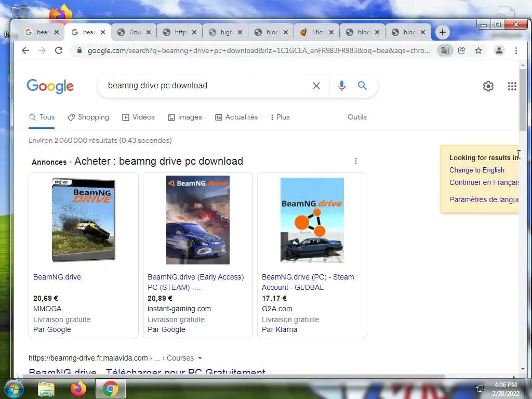Click the blue search magnifier icon
The width and height of the screenshot is (532, 399).
pyautogui.click(x=362, y=86)
